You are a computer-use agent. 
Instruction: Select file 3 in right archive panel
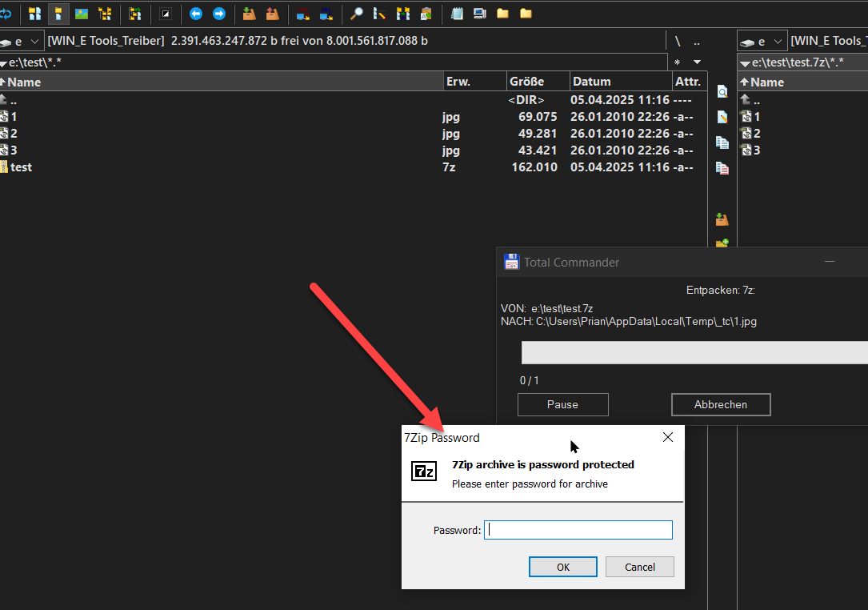tap(802, 150)
